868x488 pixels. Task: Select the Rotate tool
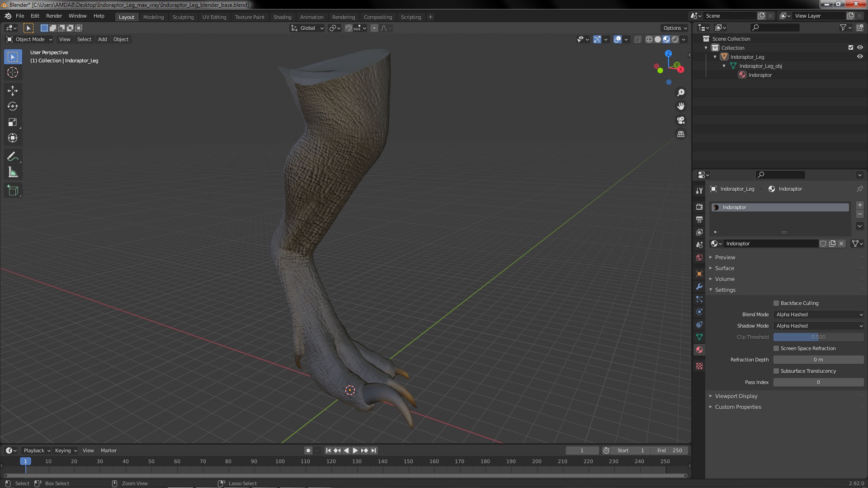[x=13, y=107]
